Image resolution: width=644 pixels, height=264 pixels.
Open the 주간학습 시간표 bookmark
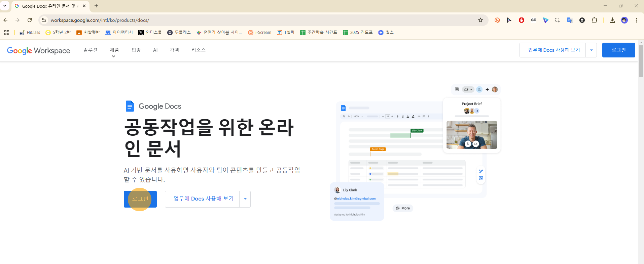point(319,33)
